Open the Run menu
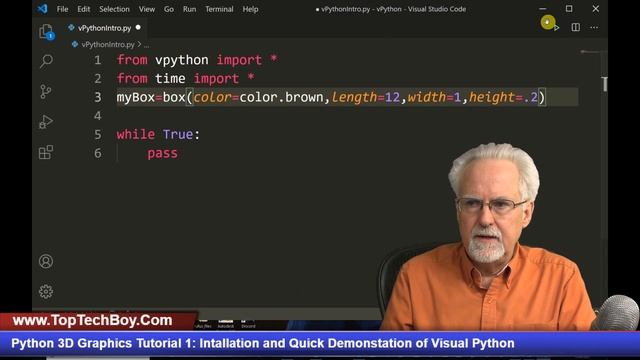The width and height of the screenshot is (640, 360). point(189,9)
